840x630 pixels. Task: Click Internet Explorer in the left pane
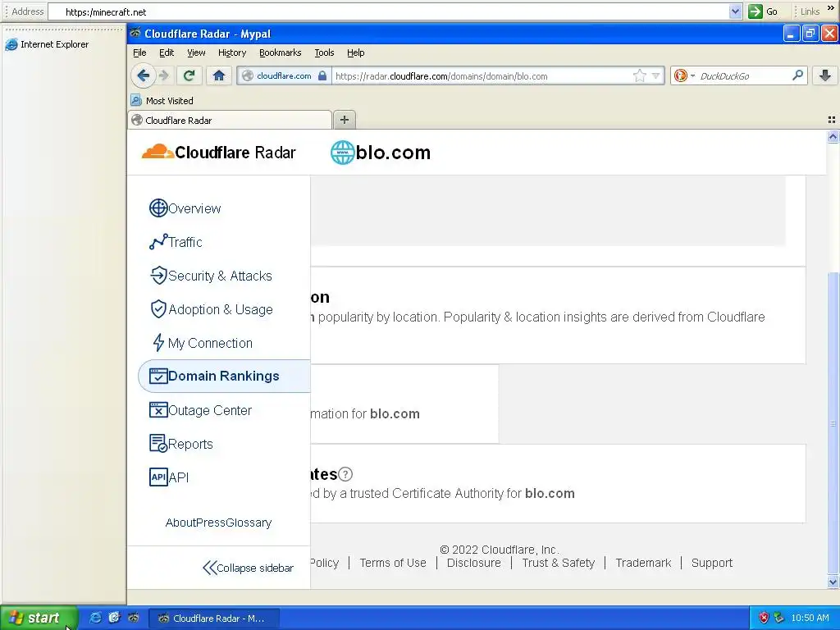[47, 44]
